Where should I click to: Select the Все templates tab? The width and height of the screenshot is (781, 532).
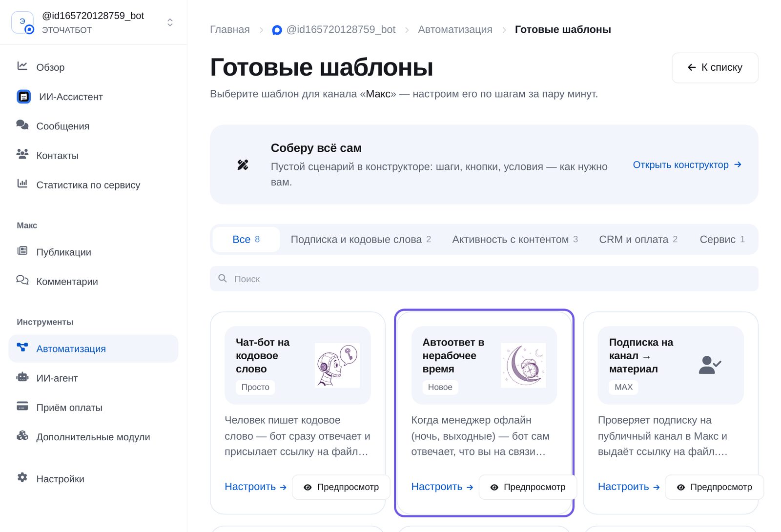pyautogui.click(x=246, y=239)
